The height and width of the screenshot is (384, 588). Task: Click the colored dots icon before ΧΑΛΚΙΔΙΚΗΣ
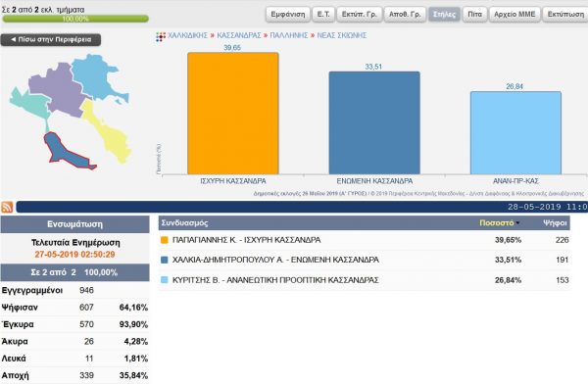161,36
